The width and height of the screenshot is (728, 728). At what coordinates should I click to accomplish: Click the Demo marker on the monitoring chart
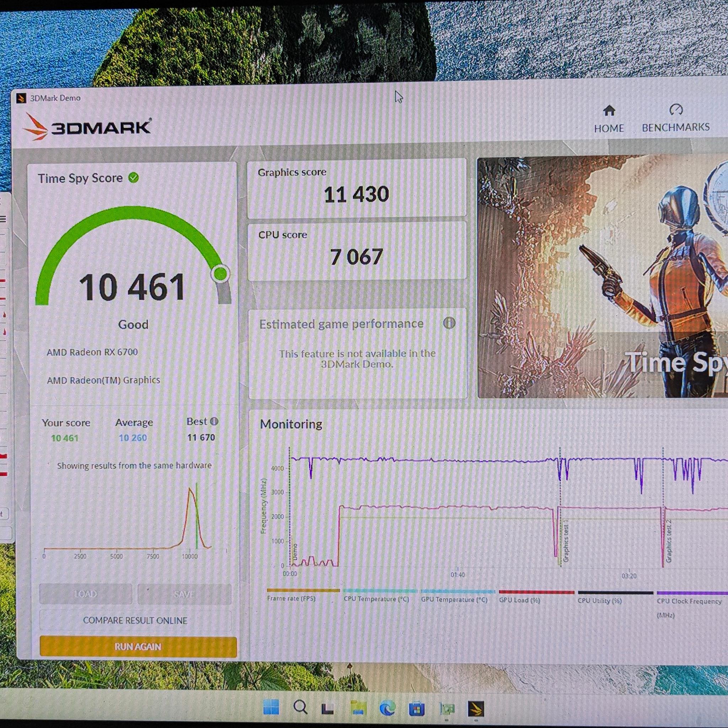pyautogui.click(x=295, y=552)
